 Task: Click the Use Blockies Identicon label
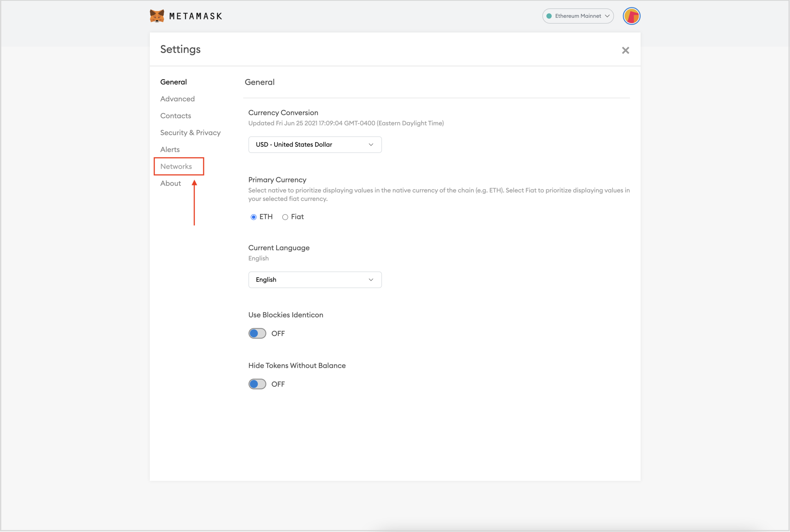click(285, 315)
